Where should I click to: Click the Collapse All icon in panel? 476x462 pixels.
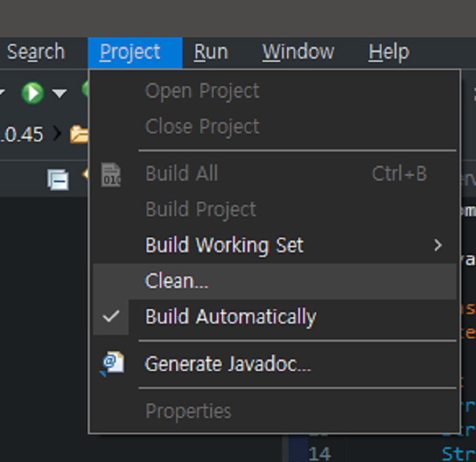tap(58, 180)
